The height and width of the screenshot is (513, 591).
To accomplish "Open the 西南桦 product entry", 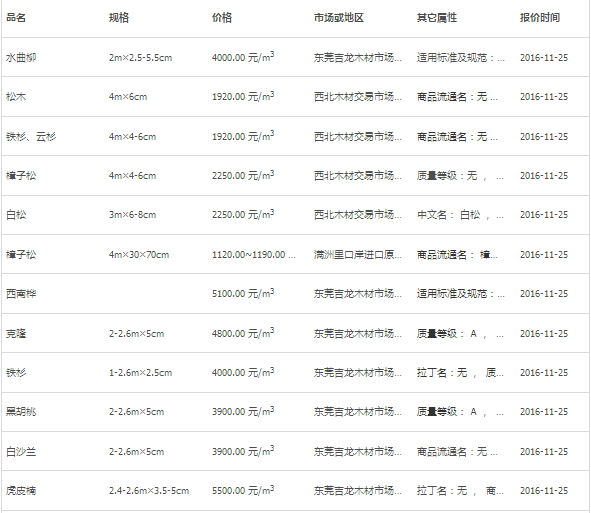I will coord(21,294).
